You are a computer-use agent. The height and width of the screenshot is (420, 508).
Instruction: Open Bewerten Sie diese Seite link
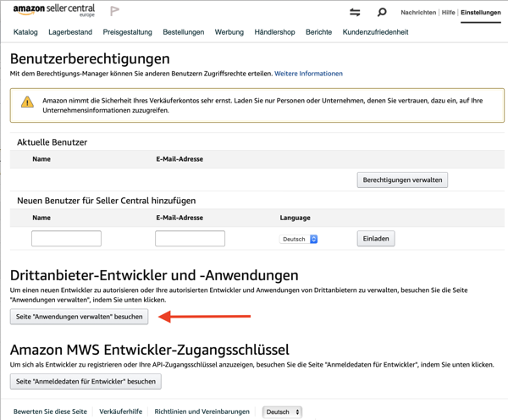point(50,412)
